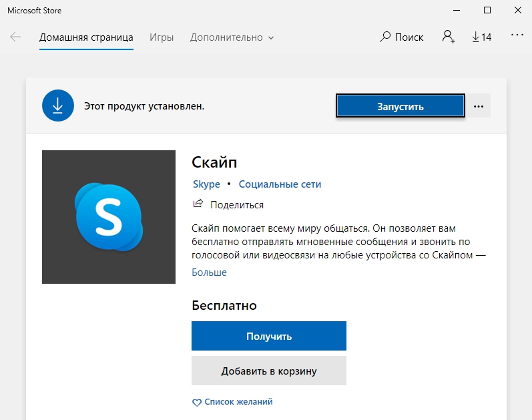Click the back arrow icon
Screen dimensions: 532x420
[15, 37]
